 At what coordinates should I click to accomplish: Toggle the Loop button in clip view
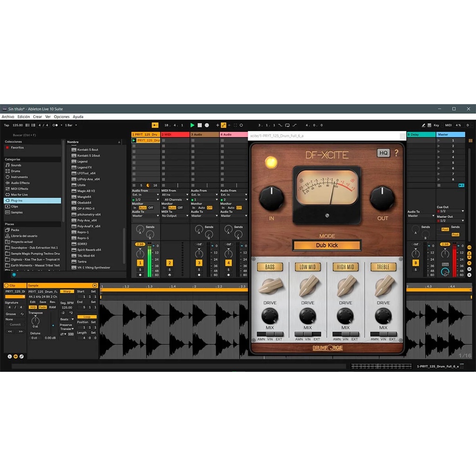87,317
